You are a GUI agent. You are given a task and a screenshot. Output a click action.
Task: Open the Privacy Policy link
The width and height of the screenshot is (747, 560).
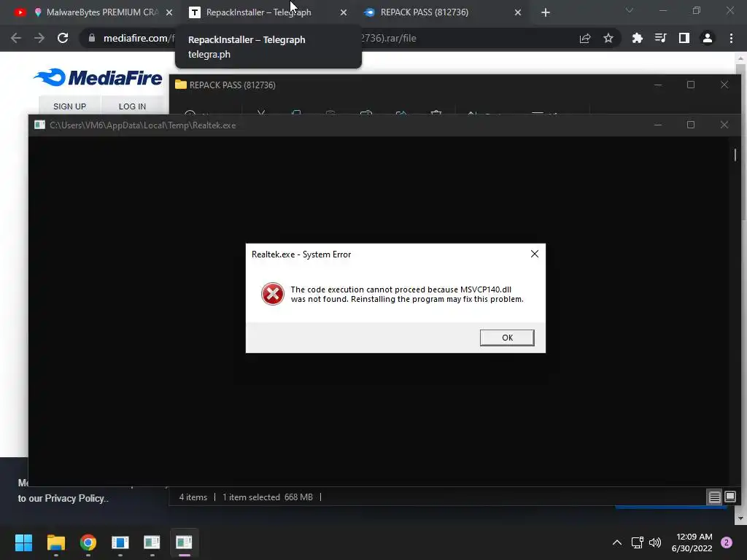click(74, 498)
